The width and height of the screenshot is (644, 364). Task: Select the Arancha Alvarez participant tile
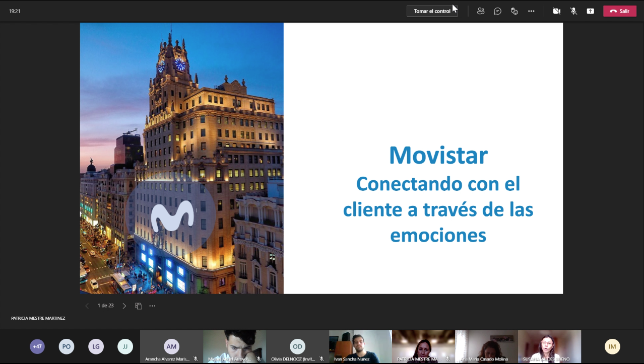tap(171, 346)
